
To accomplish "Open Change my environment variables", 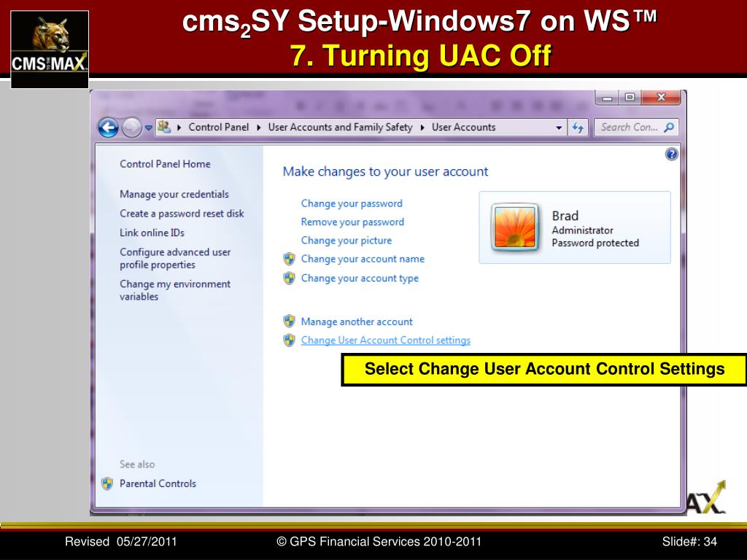I will pyautogui.click(x=175, y=290).
